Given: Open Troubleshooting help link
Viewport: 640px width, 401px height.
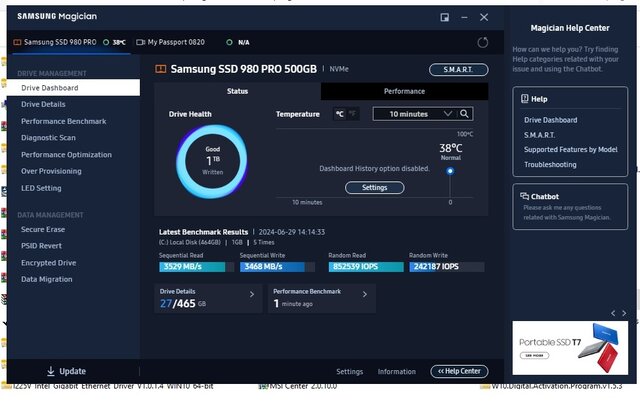Looking at the screenshot, I should point(550,165).
